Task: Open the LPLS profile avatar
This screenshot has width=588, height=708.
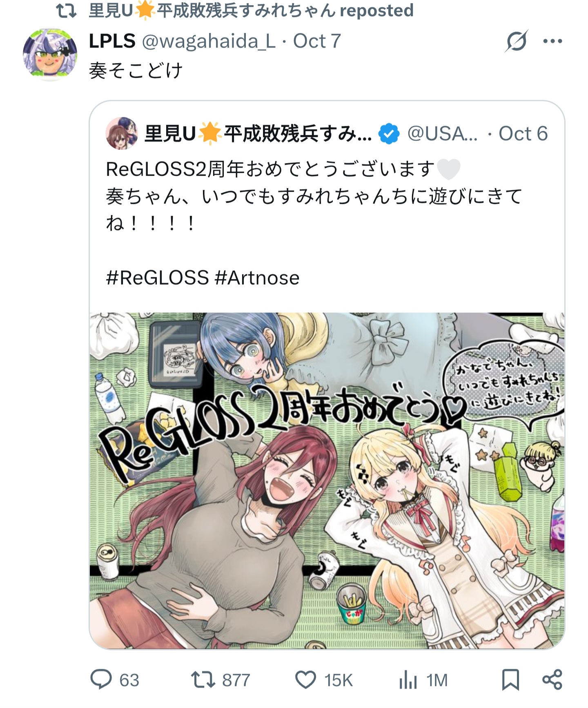Action: point(50,54)
